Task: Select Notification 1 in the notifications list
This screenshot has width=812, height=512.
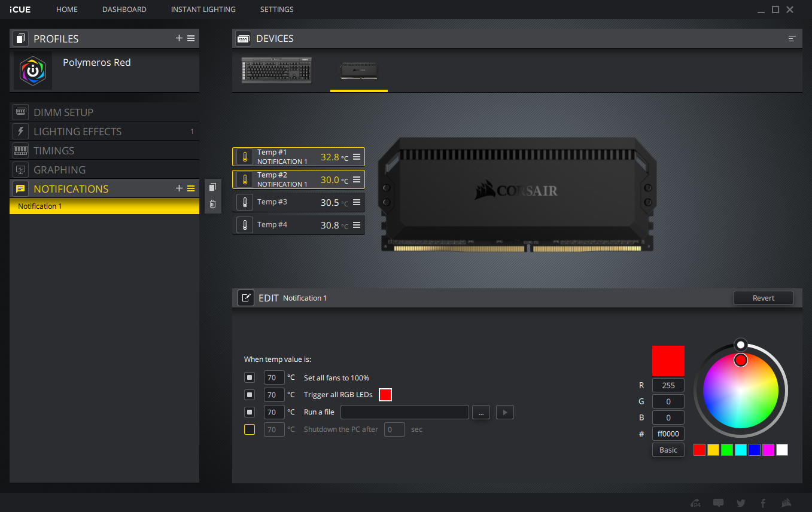Action: 105,206
